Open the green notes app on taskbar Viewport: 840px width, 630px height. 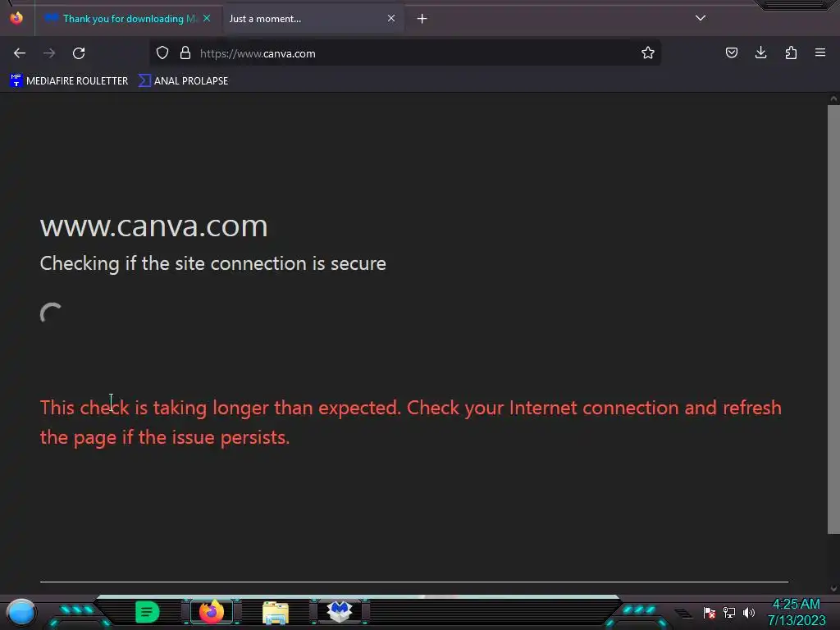coord(148,612)
